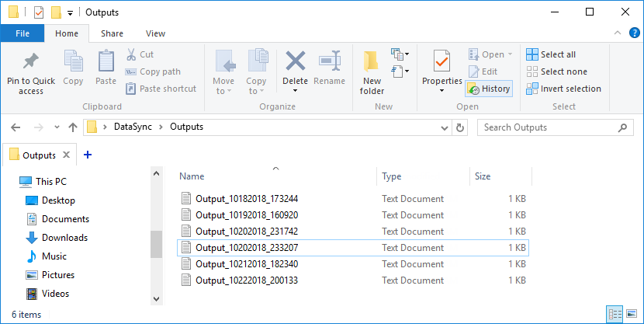The width and height of the screenshot is (644, 324).
Task: Create a New folder from the ribbon
Action: pos(372,62)
